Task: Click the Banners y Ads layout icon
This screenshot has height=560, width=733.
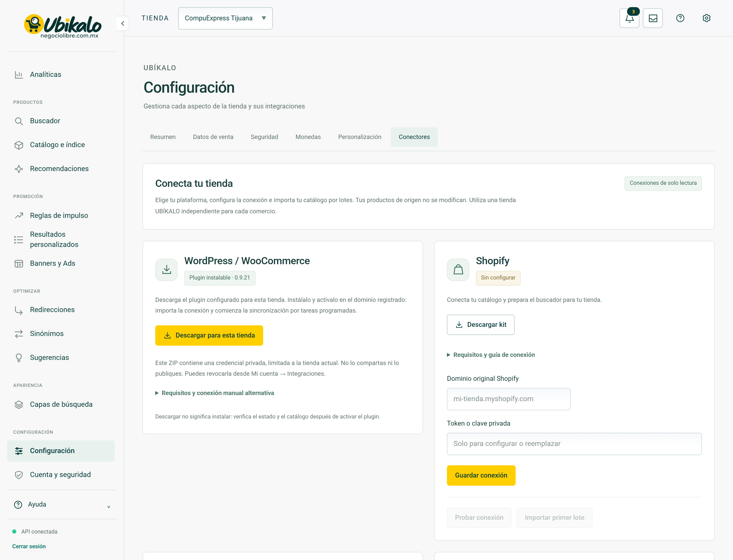Action: pyautogui.click(x=19, y=264)
